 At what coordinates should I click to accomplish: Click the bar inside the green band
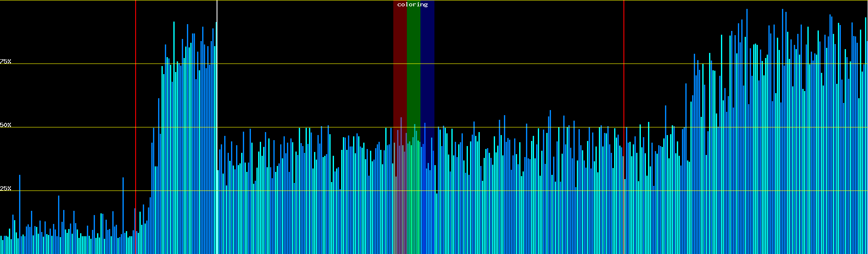tap(415, 190)
